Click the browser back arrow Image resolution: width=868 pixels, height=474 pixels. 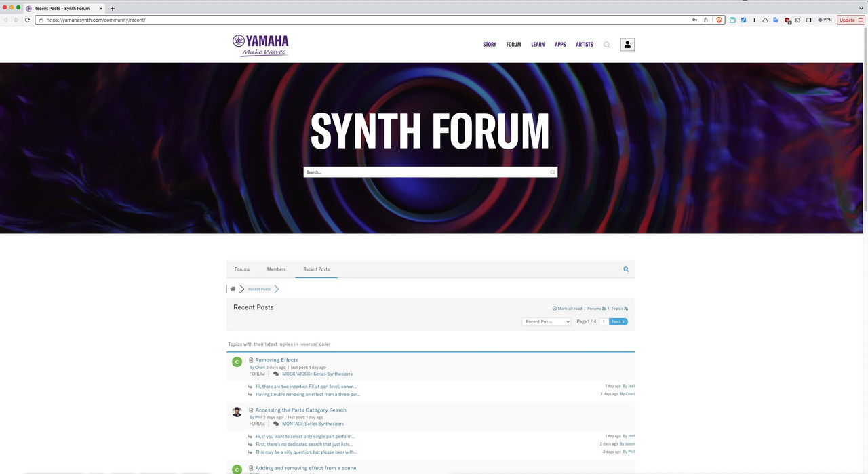6,20
